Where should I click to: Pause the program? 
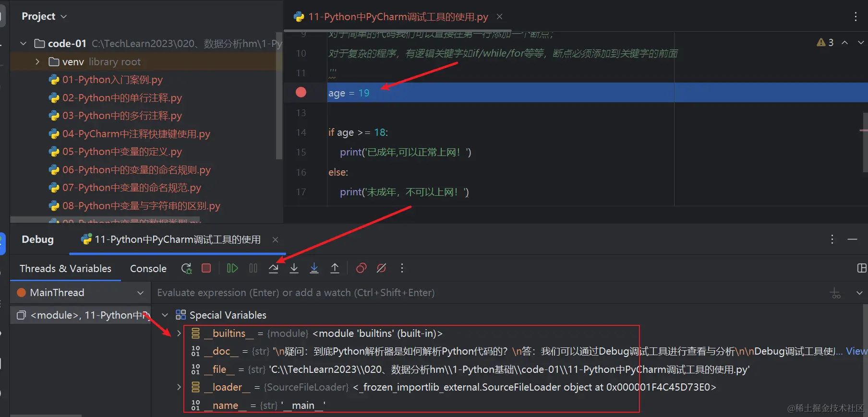pyautogui.click(x=253, y=268)
